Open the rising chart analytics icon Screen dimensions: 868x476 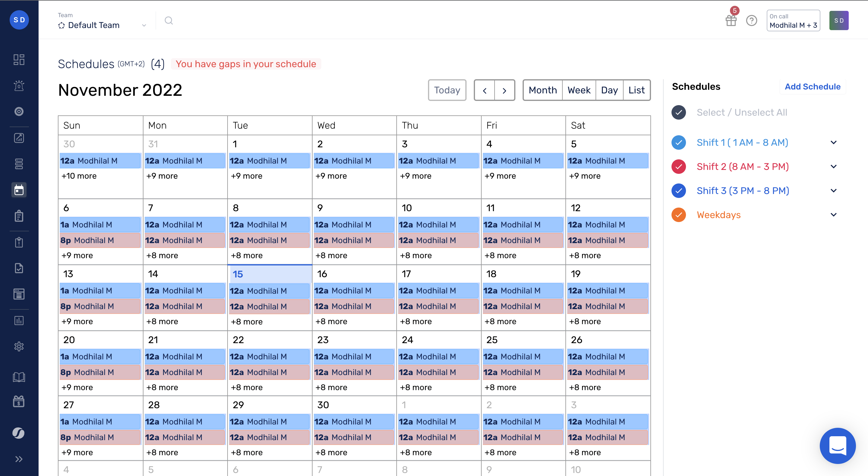click(x=19, y=138)
